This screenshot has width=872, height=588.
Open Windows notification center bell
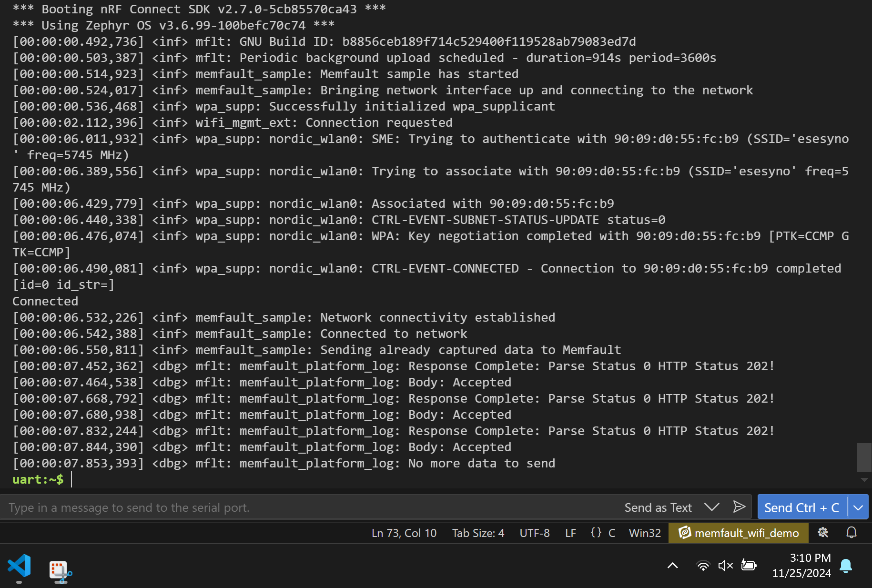[x=846, y=566]
